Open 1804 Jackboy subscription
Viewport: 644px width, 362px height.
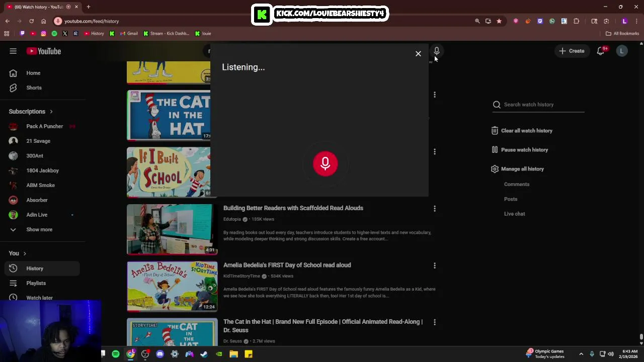pos(43,170)
